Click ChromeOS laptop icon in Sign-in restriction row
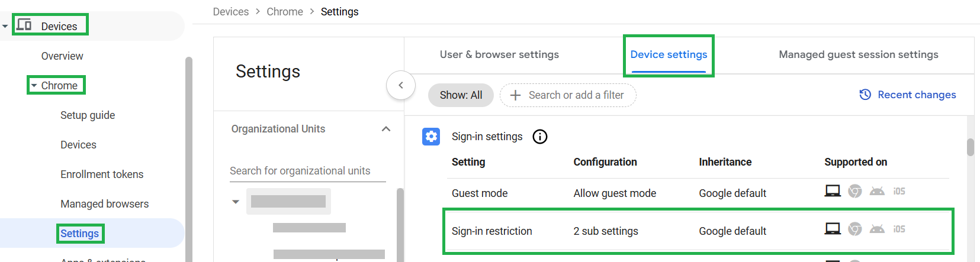This screenshot has width=980, height=262. tap(833, 229)
